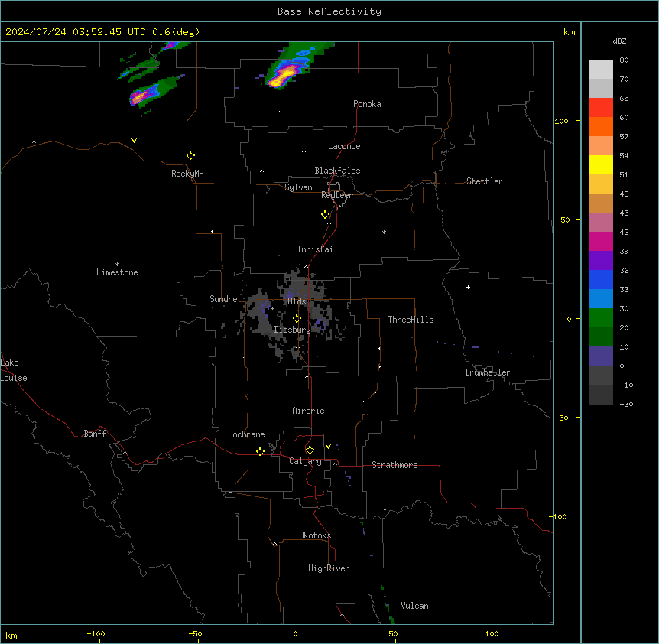This screenshot has height=644, width=659.
Task: Click the Airdrie label
Action: pyautogui.click(x=309, y=411)
